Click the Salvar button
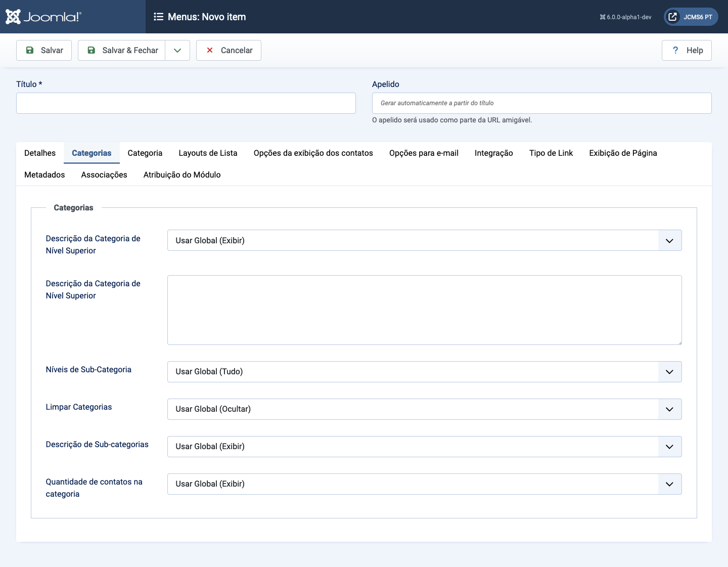 click(x=44, y=50)
